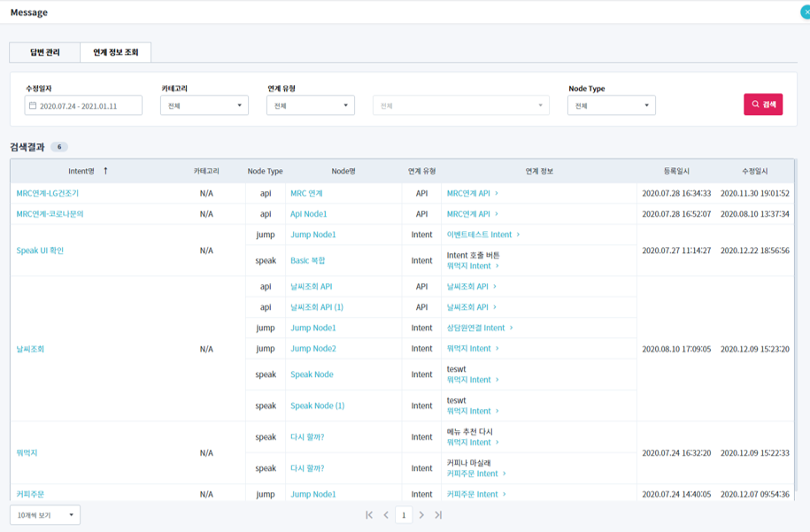The width and height of the screenshot is (810, 532).
Task: Jump to last page arrow
Action: tap(438, 515)
